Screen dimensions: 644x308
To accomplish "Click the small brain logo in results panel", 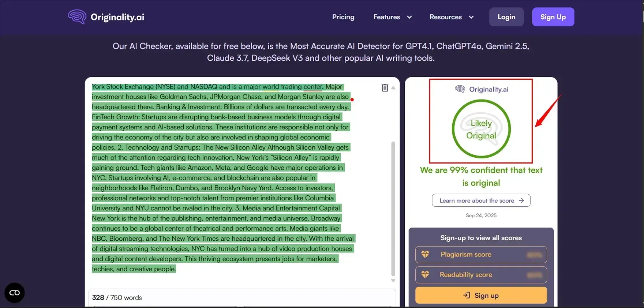I will [x=460, y=89].
